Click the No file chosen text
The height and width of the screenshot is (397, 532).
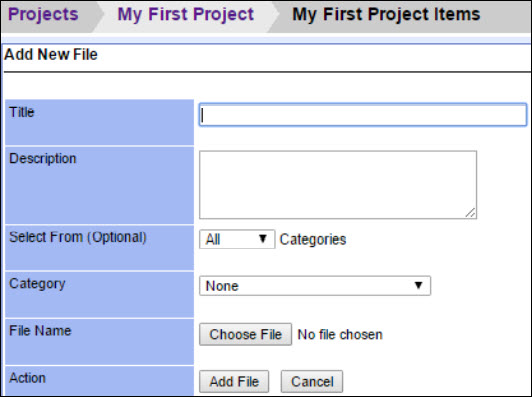point(340,335)
